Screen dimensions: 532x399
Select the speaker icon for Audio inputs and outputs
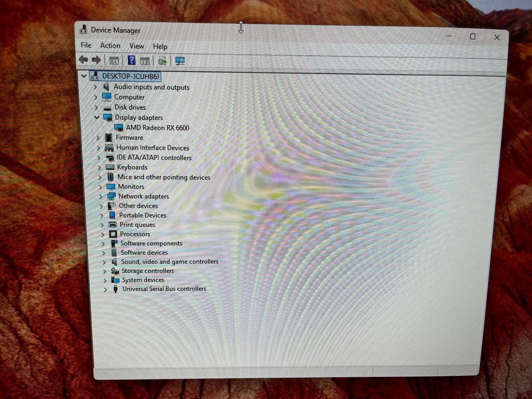click(106, 87)
